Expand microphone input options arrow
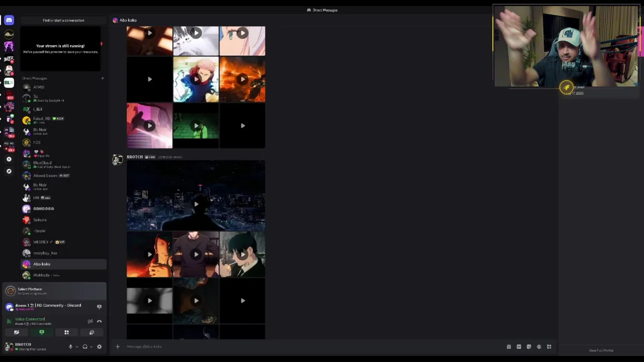The width and height of the screenshot is (644, 362). [x=76, y=346]
